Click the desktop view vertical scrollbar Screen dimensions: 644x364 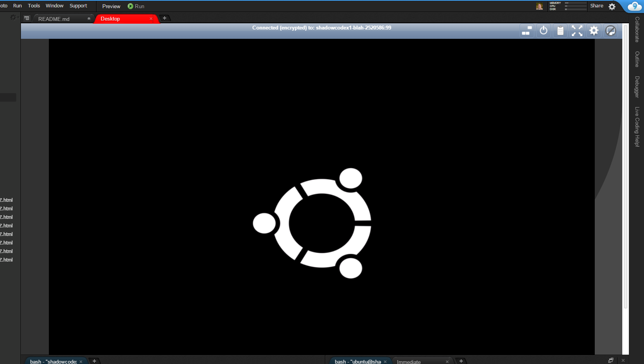625,167
